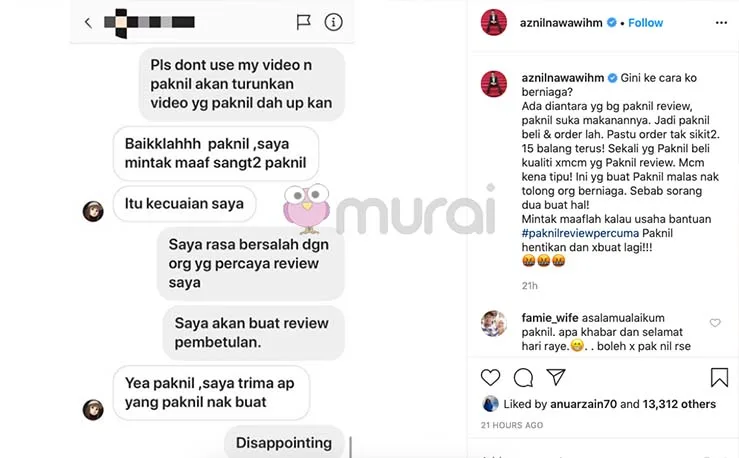Click famie_wife's comment avatar
The width and height of the screenshot is (739, 458).
(x=493, y=323)
